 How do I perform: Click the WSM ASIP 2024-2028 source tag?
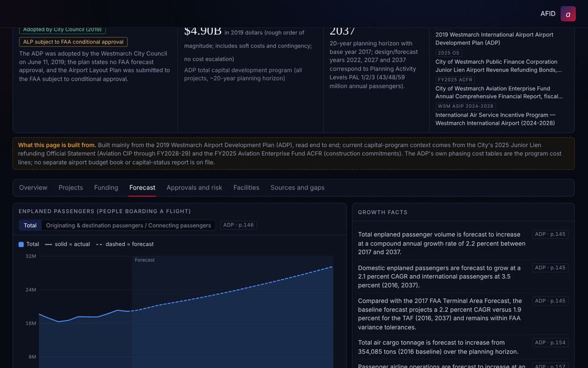466,106
